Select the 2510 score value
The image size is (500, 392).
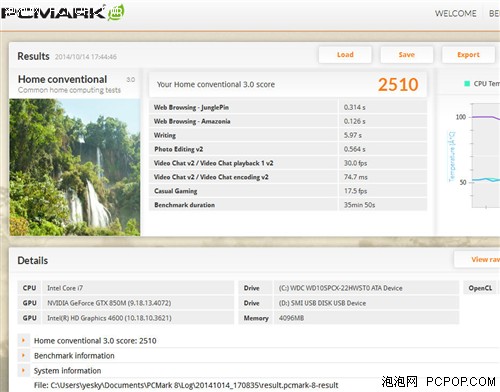coord(398,85)
